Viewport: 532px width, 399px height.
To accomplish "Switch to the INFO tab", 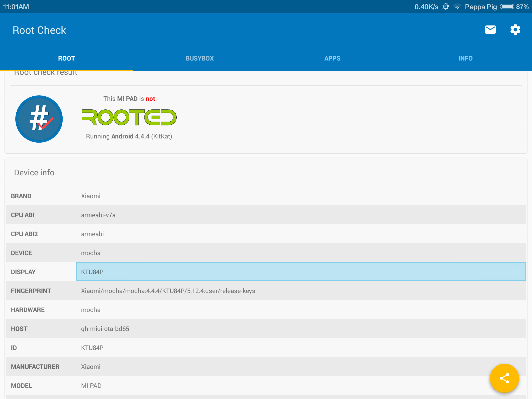I will click(x=465, y=58).
